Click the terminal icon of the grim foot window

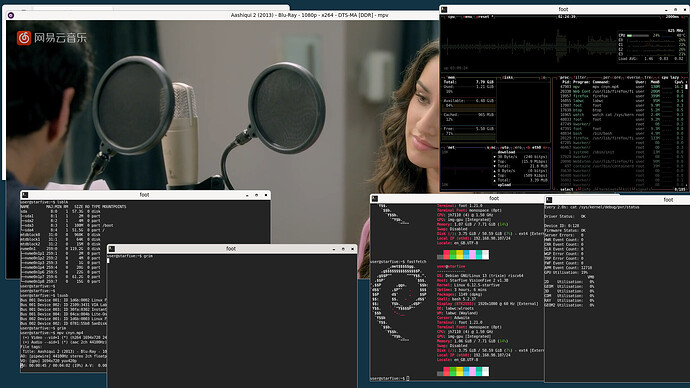click(112, 249)
